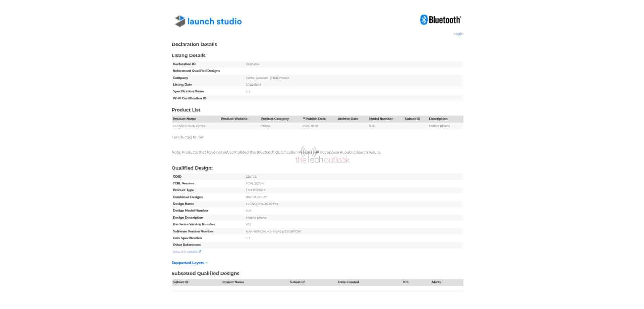
Task: Sort the product list by Product Name
Action: click(184, 119)
